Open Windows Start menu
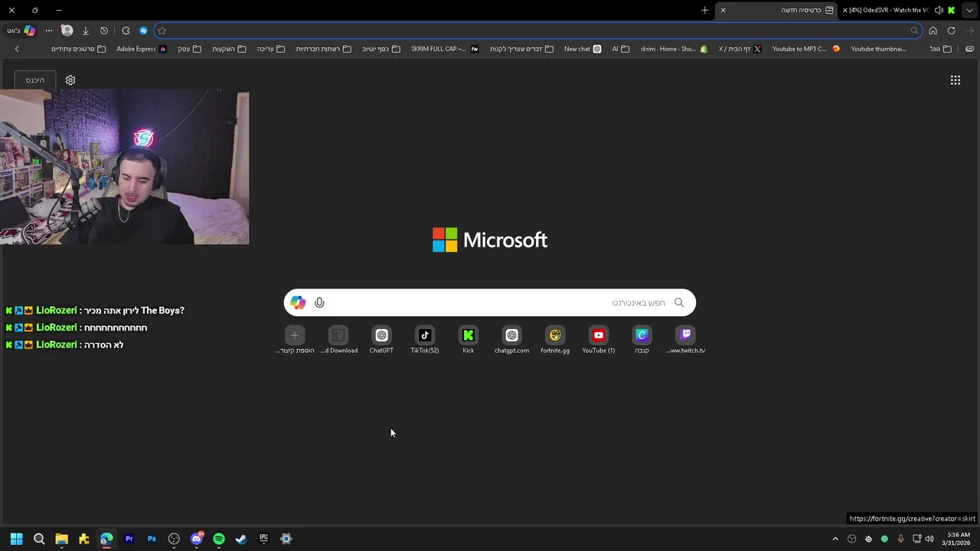The height and width of the screenshot is (551, 980). tap(16, 539)
